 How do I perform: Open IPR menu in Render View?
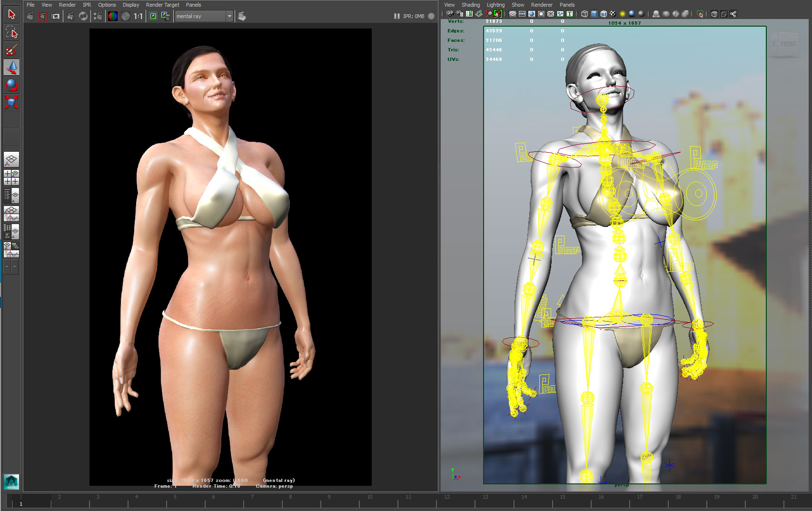coord(87,5)
